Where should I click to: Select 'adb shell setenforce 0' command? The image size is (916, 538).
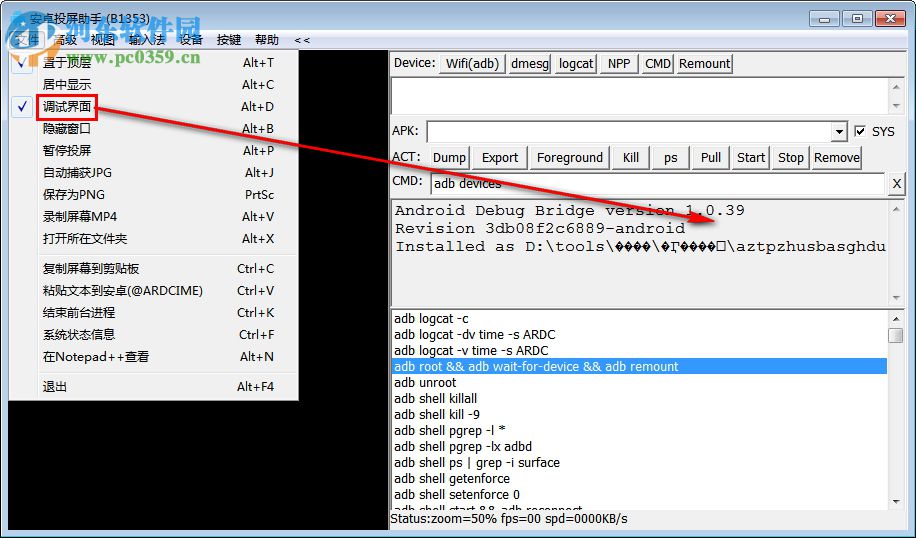pos(639,494)
